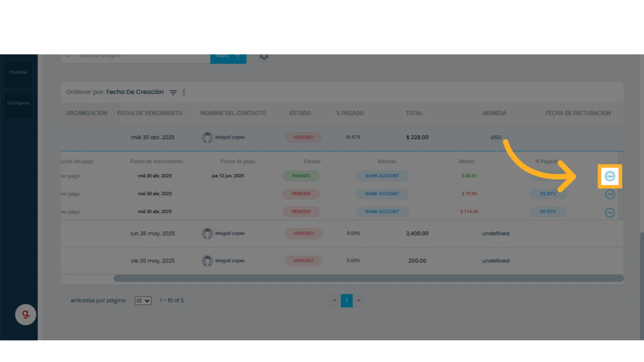This screenshot has width=644, height=362.
Task: Sort by FECHA DE VENCIMIENTO column header
Action: pos(150,113)
